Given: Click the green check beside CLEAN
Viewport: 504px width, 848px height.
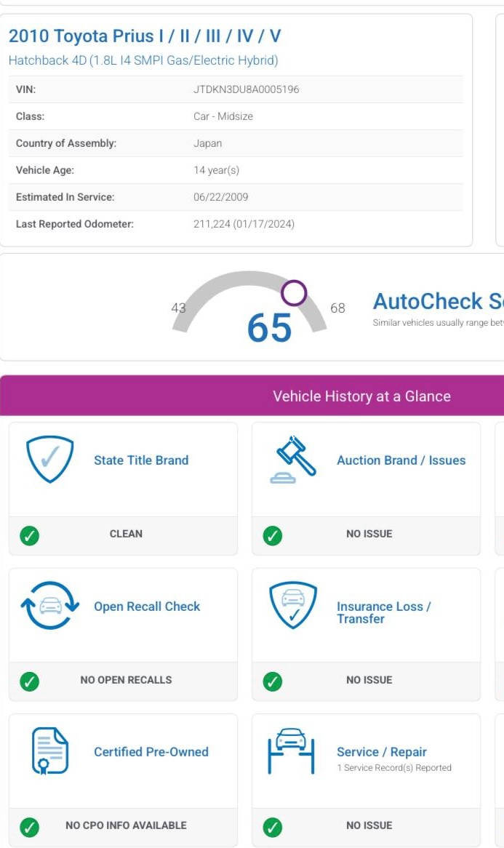Looking at the screenshot, I should coord(29,535).
